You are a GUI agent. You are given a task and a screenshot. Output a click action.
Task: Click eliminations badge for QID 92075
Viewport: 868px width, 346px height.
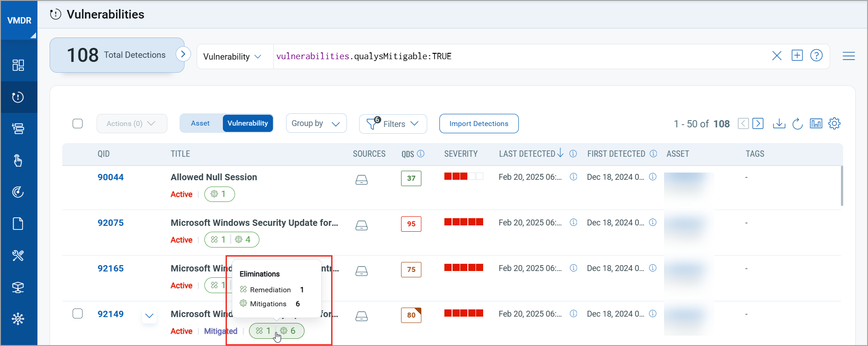232,239
